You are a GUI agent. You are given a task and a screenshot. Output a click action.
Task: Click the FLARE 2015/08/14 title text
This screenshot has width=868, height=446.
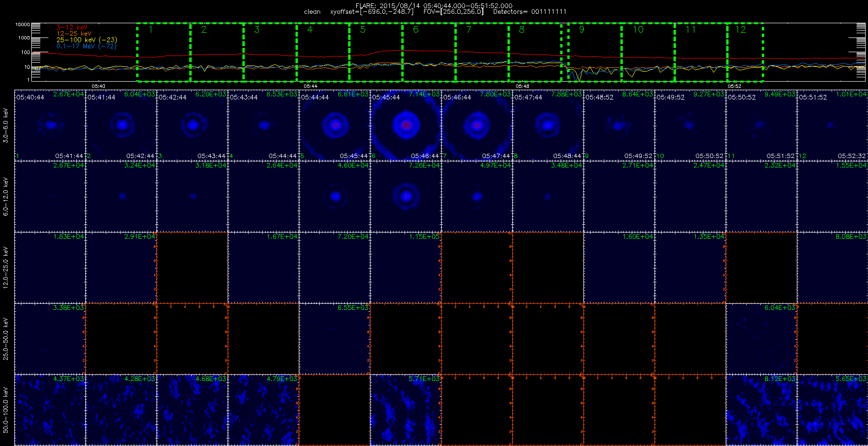pos(434,6)
